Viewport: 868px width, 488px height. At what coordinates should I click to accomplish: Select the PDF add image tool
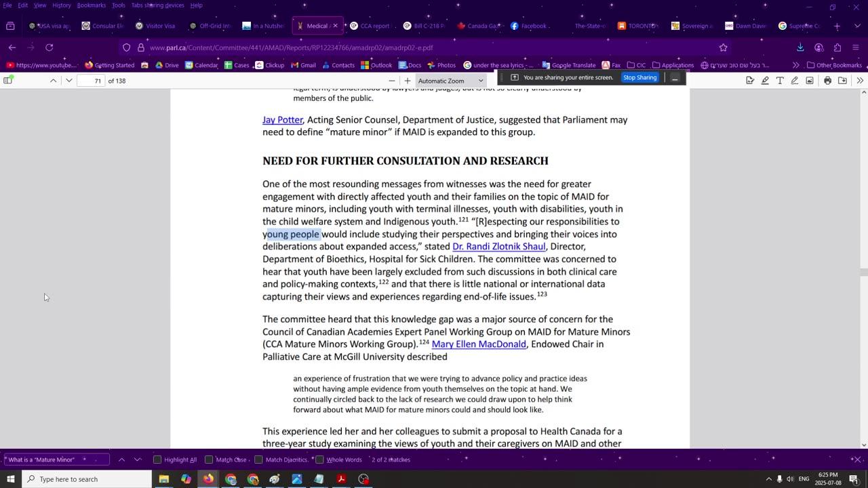point(810,81)
